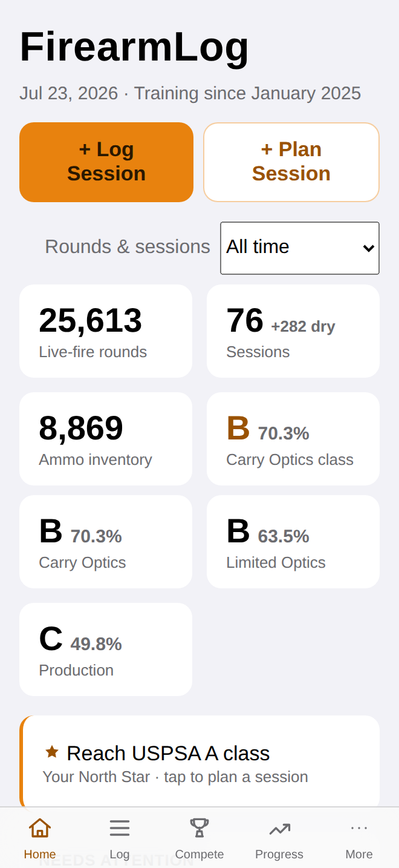
Task: Switch to the Progress tab label
Action: pos(279,855)
